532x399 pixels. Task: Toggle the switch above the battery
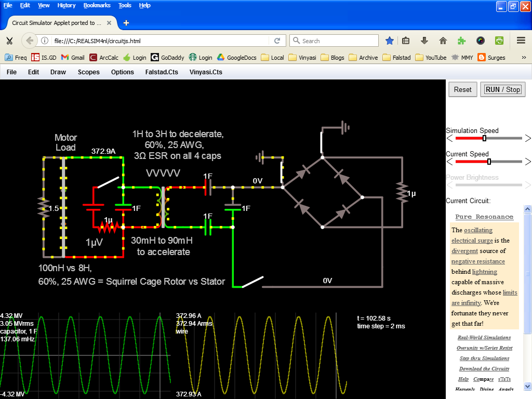point(108,182)
